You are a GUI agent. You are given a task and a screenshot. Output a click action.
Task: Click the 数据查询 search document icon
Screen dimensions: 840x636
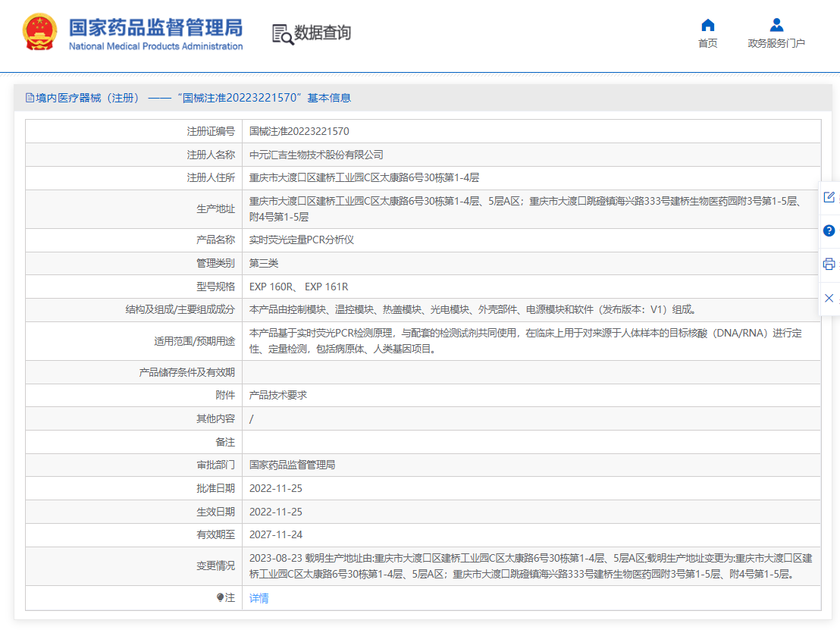[282, 34]
